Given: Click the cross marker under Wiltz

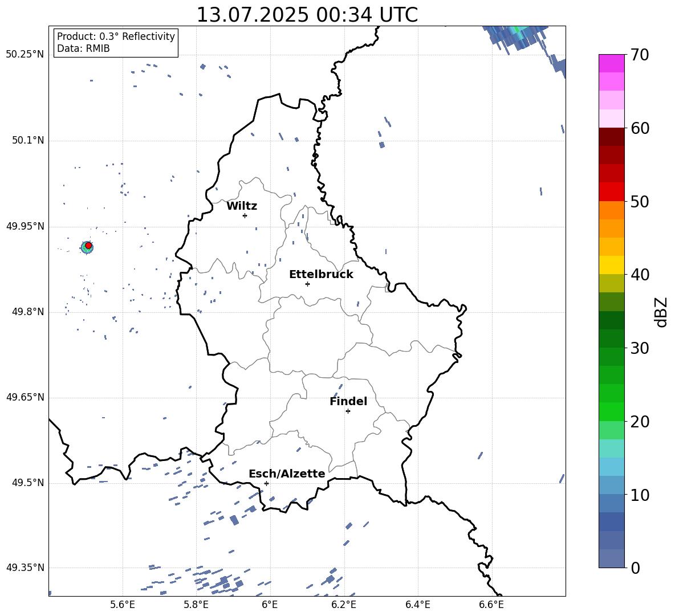Looking at the screenshot, I should point(245,215).
